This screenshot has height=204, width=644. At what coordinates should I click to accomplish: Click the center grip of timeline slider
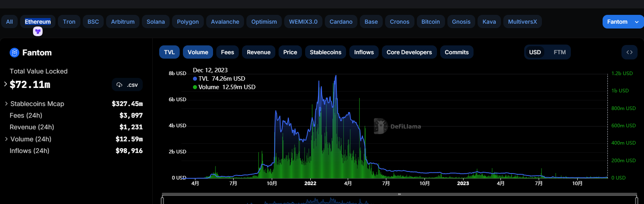click(x=399, y=194)
